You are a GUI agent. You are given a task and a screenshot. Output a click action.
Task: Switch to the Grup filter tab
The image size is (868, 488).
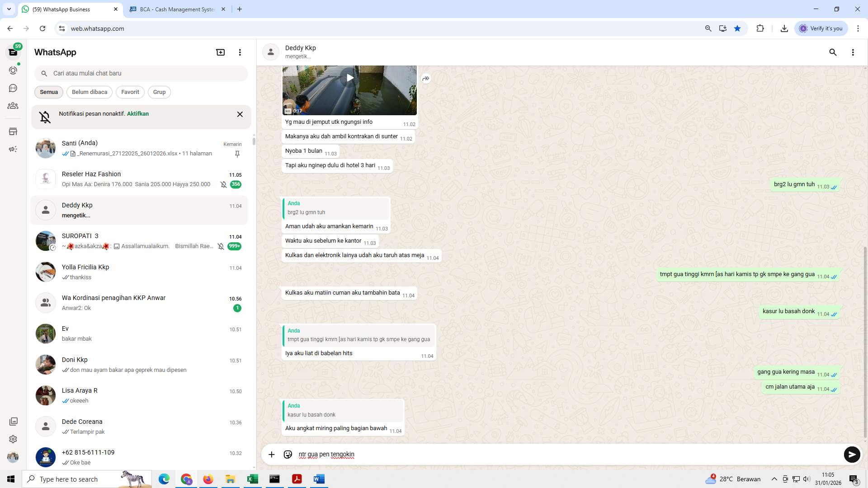click(x=159, y=92)
